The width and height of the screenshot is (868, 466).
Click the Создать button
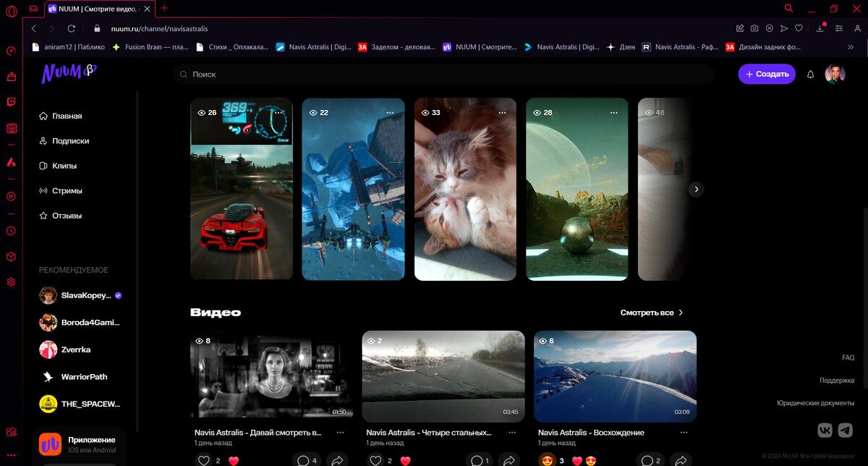[x=767, y=74]
